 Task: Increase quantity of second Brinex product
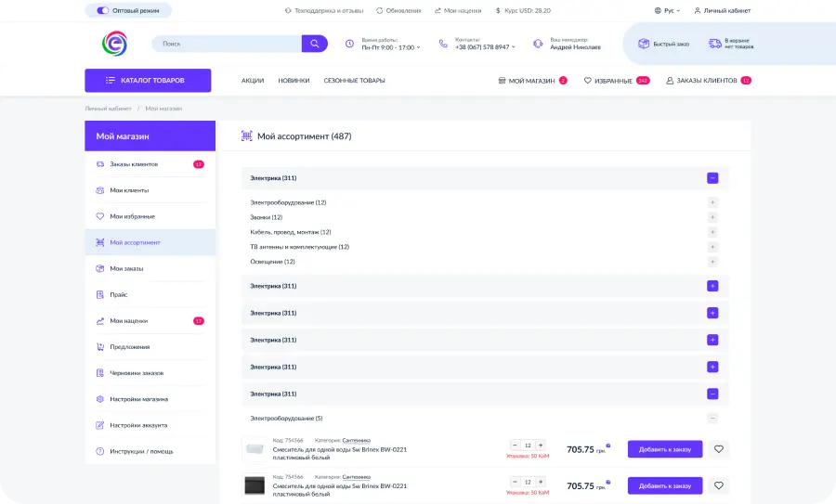coord(541,482)
